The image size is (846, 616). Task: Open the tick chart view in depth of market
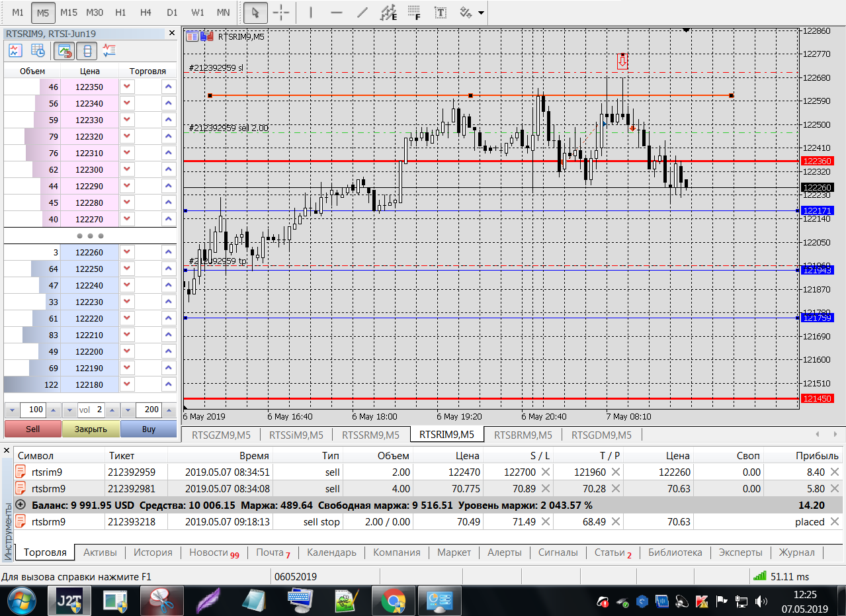tap(15, 50)
